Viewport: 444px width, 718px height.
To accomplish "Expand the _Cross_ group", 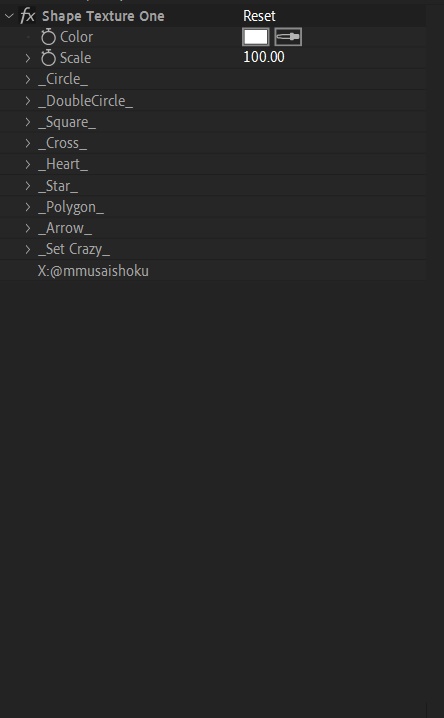I will click(28, 143).
